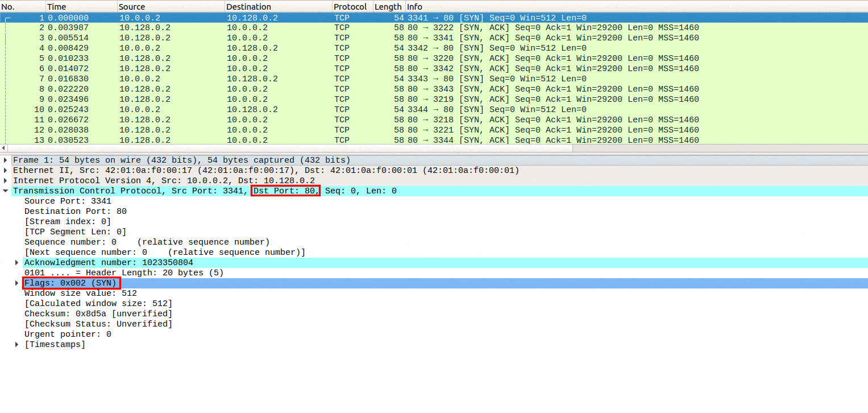Select packet 10 with time 0.025243
Viewport: 868px width, 413px height.
pos(434,110)
